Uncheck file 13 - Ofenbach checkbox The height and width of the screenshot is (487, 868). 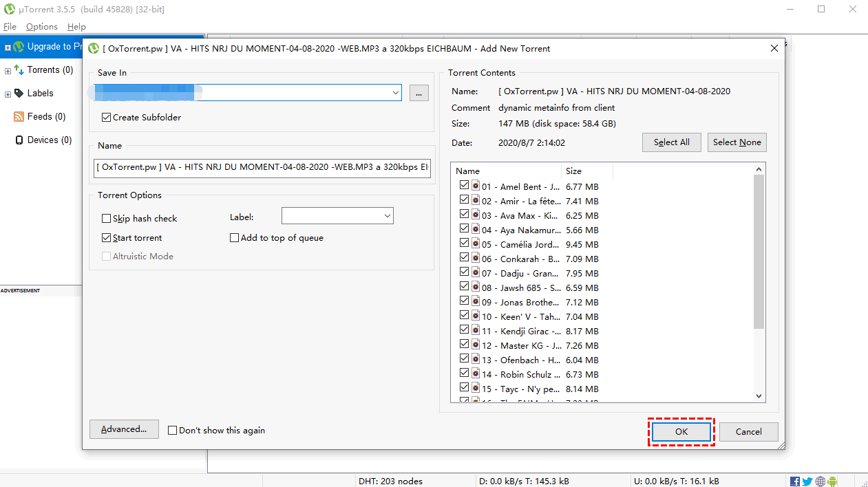click(464, 359)
